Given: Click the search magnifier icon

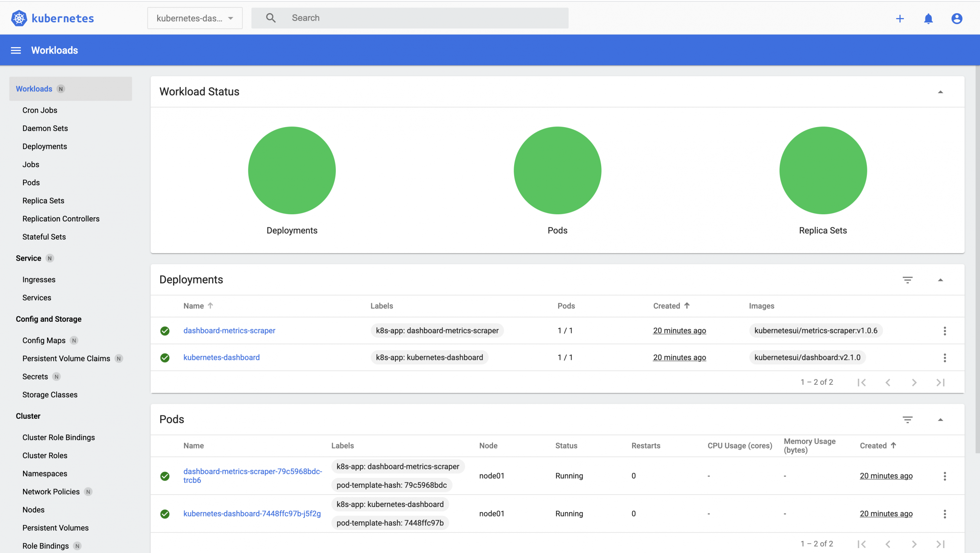Looking at the screenshot, I should tap(271, 18).
